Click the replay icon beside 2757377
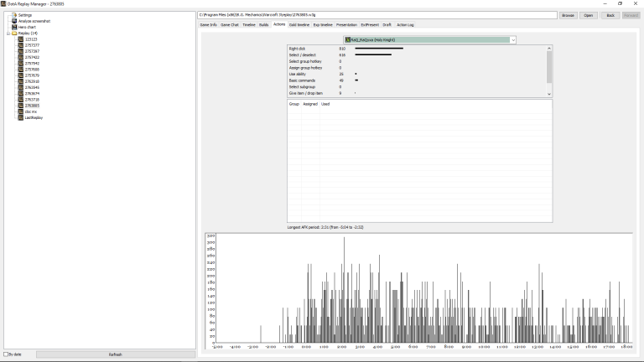This screenshot has width=644, height=362. pos(20,45)
